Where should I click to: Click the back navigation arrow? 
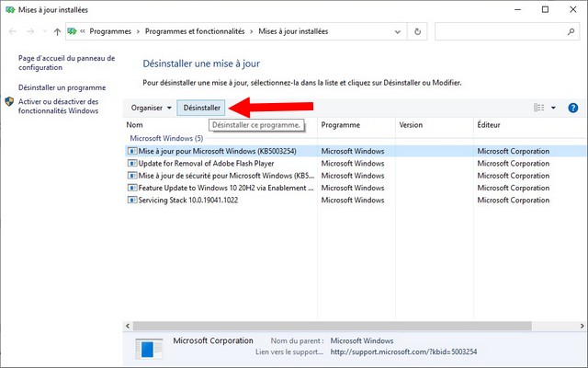click(13, 31)
